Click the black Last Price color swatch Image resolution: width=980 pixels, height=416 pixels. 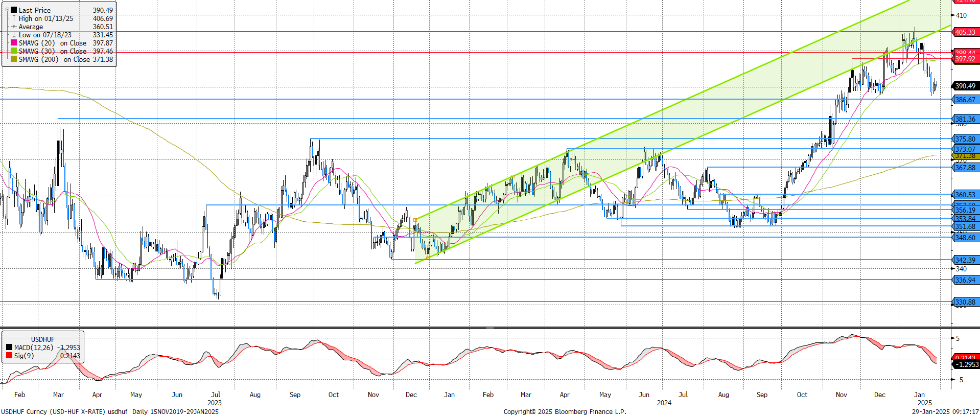pyautogui.click(x=14, y=10)
